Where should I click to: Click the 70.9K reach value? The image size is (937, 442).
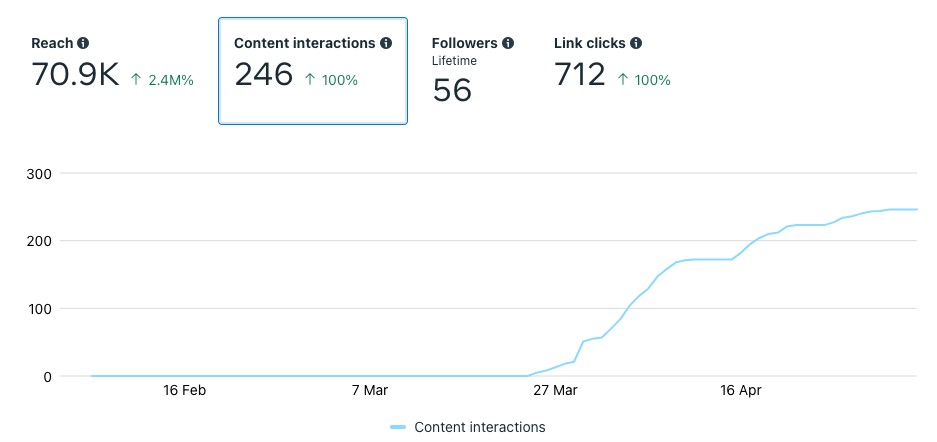[x=74, y=75]
